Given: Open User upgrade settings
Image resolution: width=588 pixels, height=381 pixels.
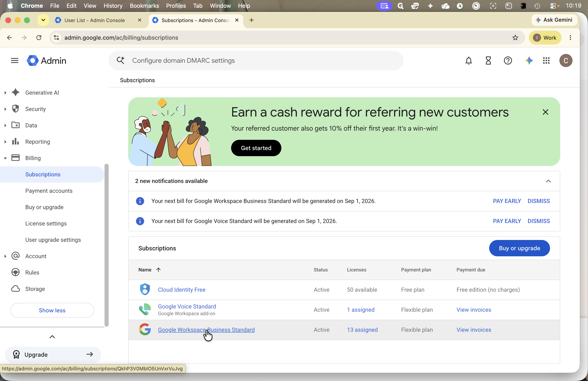Looking at the screenshot, I should 53,240.
